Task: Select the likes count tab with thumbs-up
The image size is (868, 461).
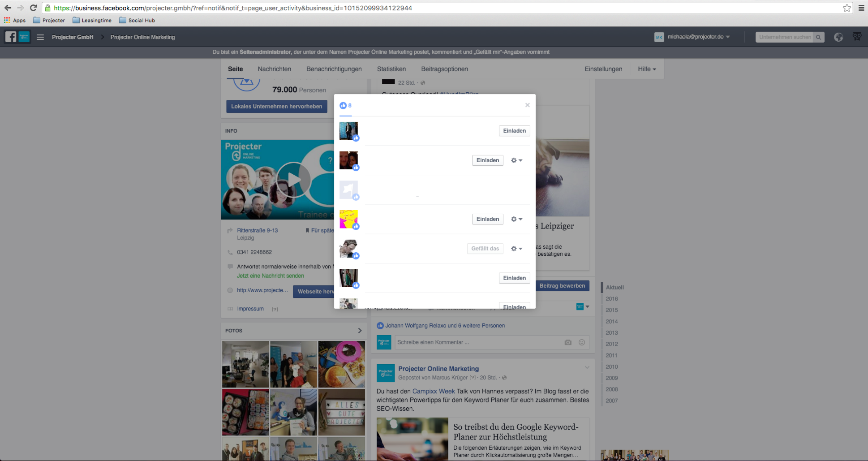Action: pos(345,106)
